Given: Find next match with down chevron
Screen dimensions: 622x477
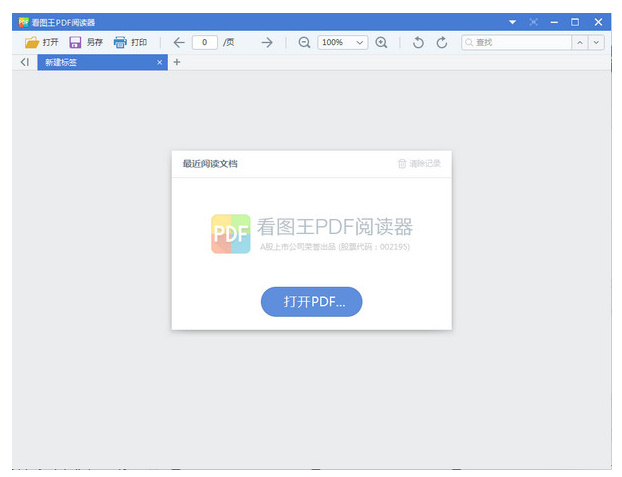Looking at the screenshot, I should (x=596, y=42).
